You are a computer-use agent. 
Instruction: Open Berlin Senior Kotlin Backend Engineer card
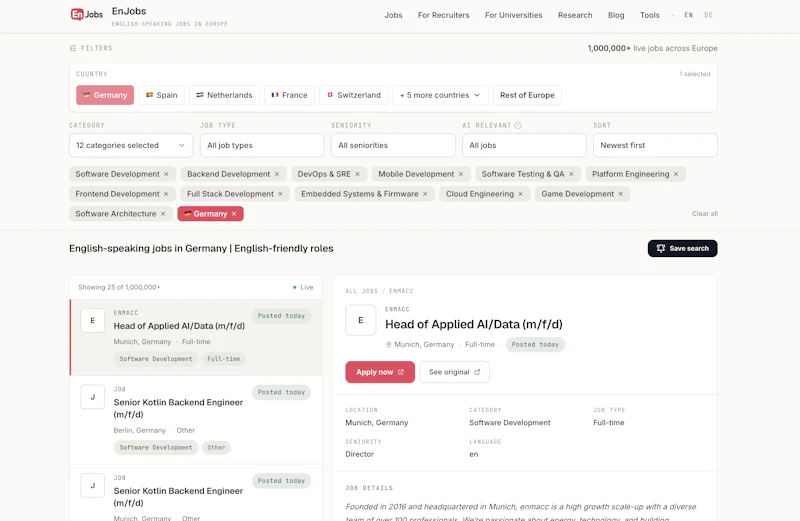pyautogui.click(x=196, y=420)
